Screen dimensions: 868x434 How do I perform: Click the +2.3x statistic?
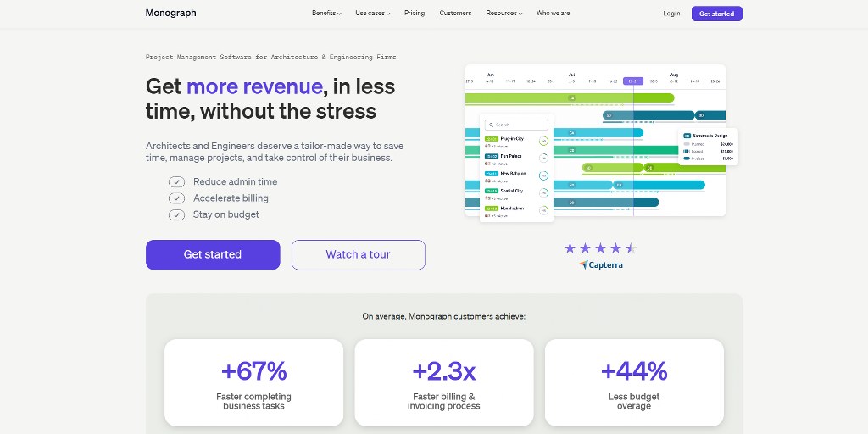click(x=444, y=371)
